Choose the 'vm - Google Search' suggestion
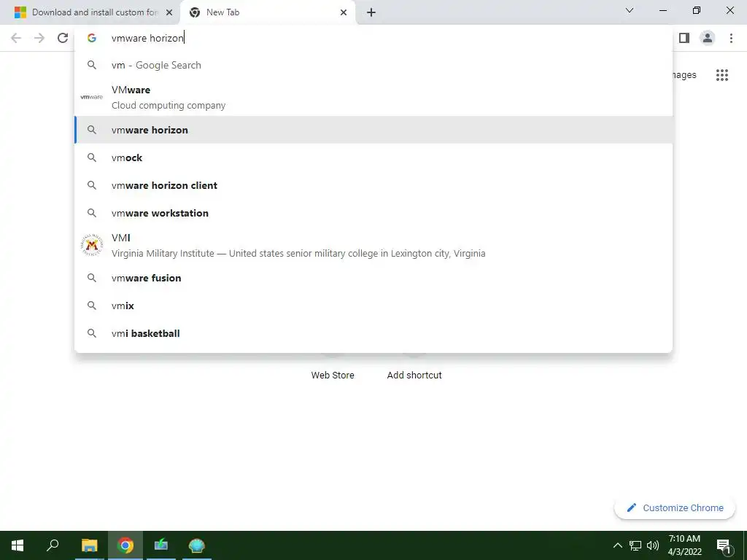This screenshot has width=747, height=560. point(373,65)
